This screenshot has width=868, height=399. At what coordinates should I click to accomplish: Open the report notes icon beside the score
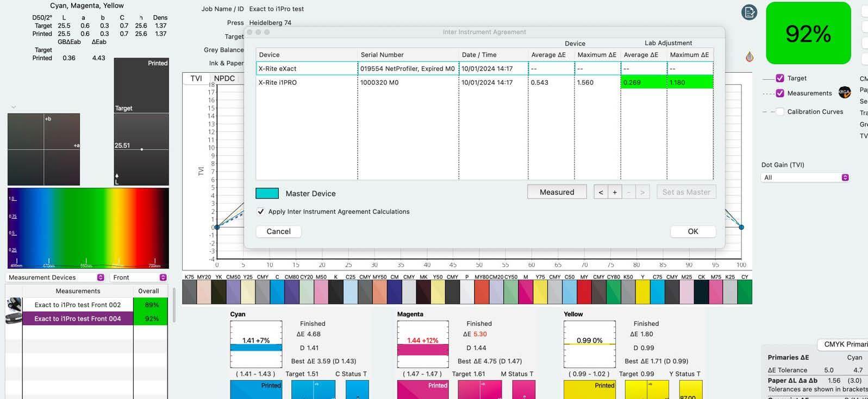click(x=749, y=12)
